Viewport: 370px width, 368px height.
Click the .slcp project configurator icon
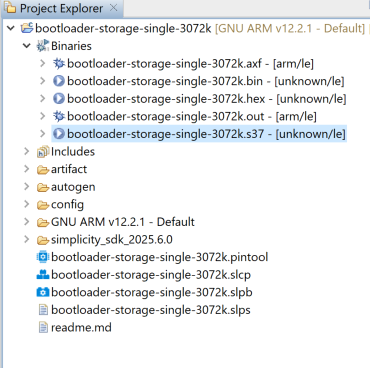point(43,275)
